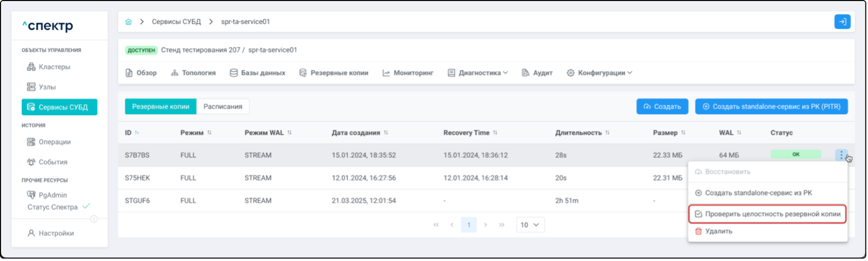The height and width of the screenshot is (261, 868).
Task: Switch to the Расписания tab
Action: [x=222, y=106]
